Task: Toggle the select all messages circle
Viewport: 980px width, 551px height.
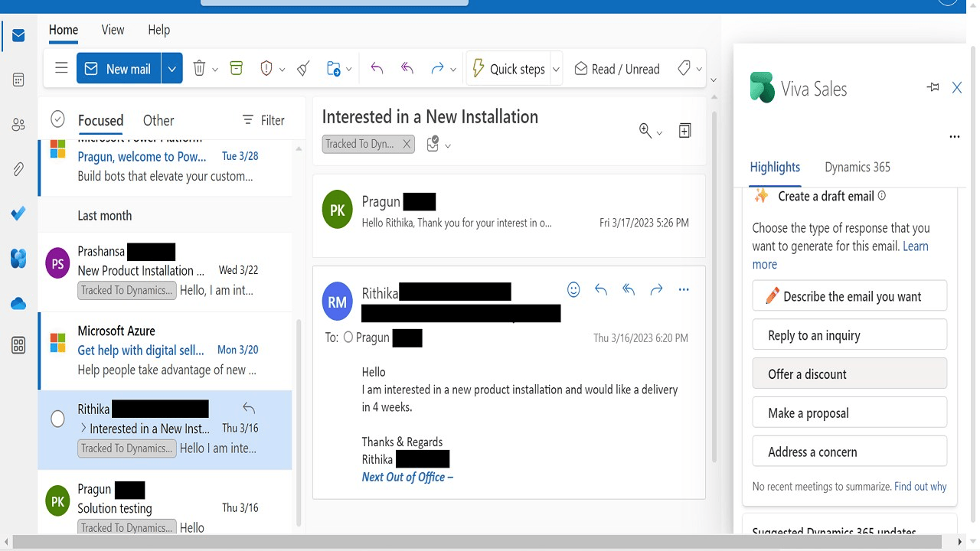Action: point(57,119)
